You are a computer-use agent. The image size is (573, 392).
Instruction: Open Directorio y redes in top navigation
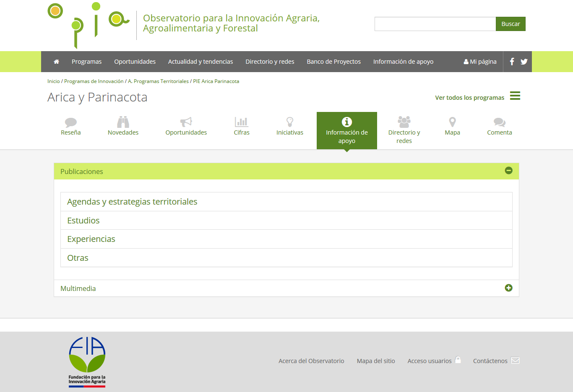(270, 62)
